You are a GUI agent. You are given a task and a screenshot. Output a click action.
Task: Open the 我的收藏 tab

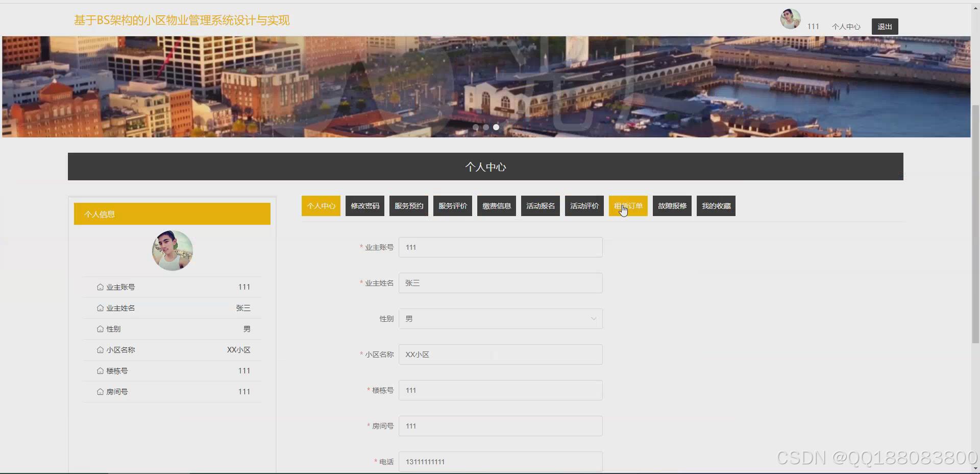[x=716, y=206]
